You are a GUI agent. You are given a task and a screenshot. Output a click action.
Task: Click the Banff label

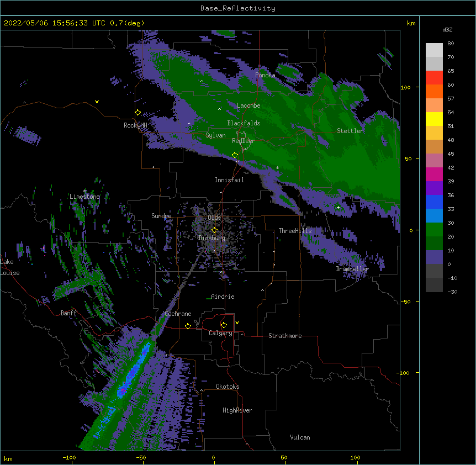[68, 313]
